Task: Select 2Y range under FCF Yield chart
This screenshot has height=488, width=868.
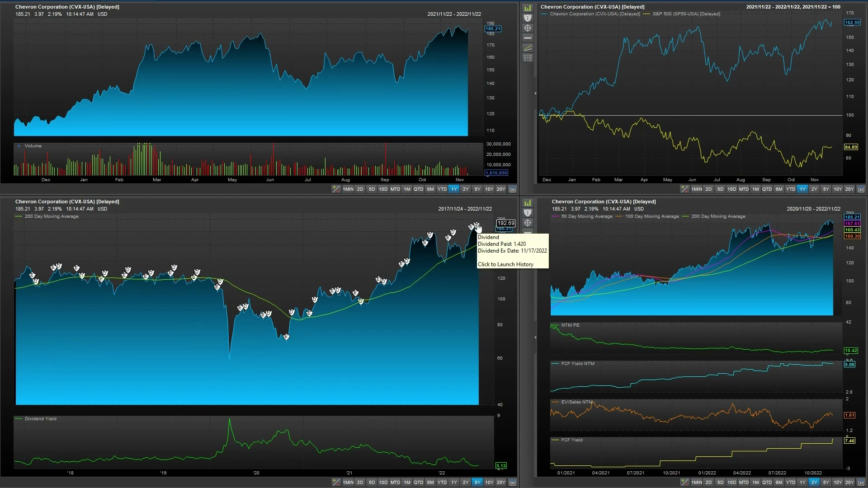Action: [x=814, y=483]
